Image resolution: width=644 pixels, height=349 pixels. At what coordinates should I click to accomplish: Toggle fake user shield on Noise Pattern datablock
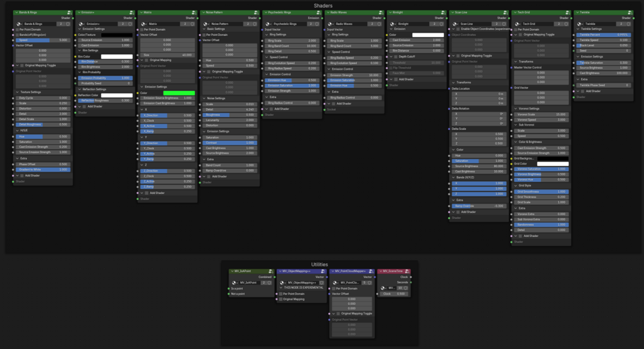click(x=254, y=24)
